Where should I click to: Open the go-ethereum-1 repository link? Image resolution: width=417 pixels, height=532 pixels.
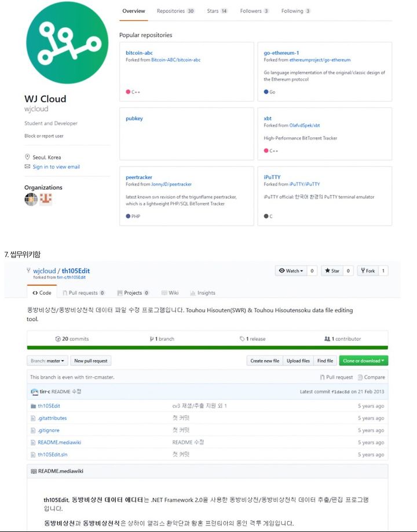click(281, 53)
